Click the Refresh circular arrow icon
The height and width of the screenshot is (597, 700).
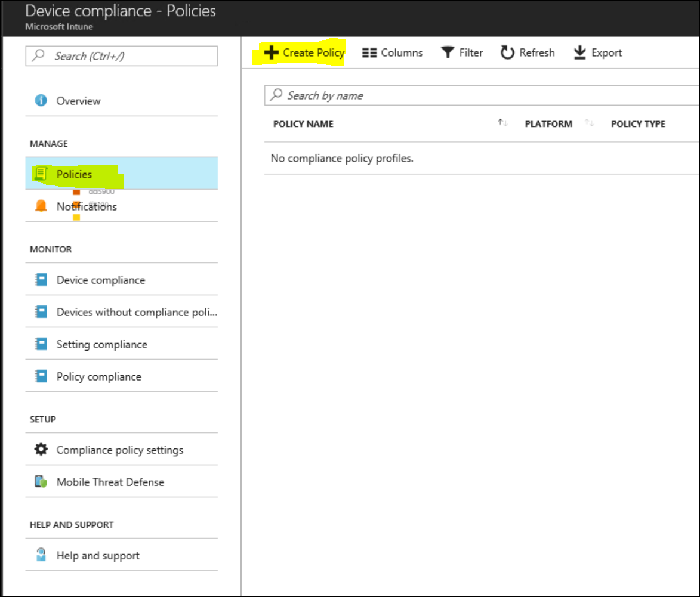(x=507, y=52)
